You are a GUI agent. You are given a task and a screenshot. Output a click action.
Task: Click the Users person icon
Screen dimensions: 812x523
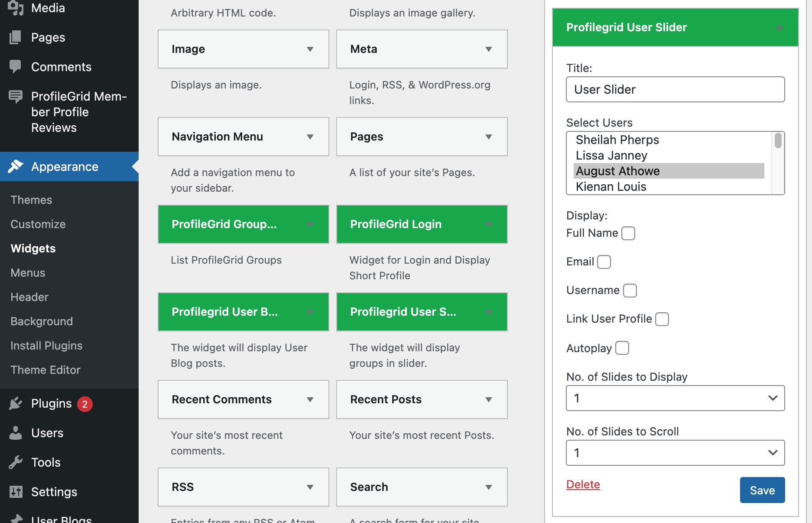coord(16,433)
